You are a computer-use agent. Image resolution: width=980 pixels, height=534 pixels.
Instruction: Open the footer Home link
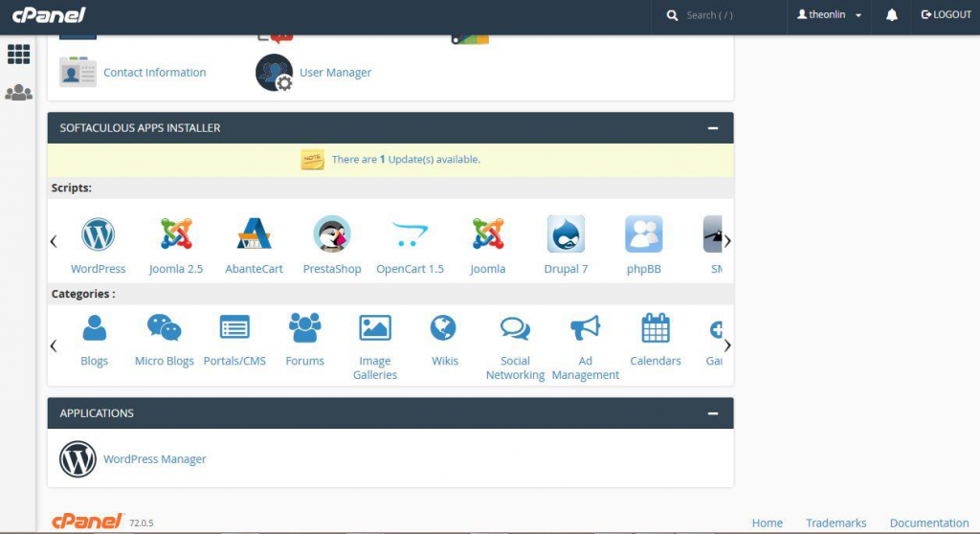[767, 523]
